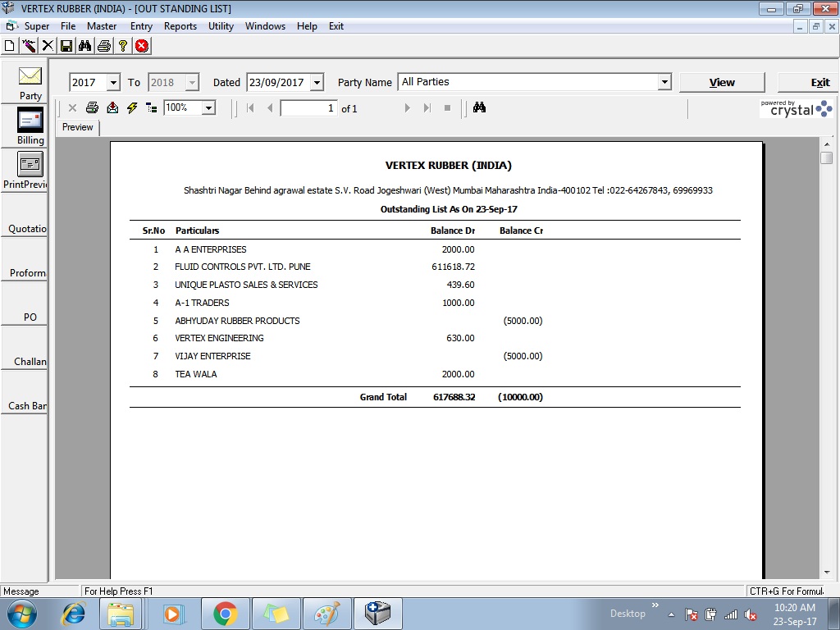Expand the Party Name All Parties dropdown
840x630 pixels.
click(x=664, y=83)
